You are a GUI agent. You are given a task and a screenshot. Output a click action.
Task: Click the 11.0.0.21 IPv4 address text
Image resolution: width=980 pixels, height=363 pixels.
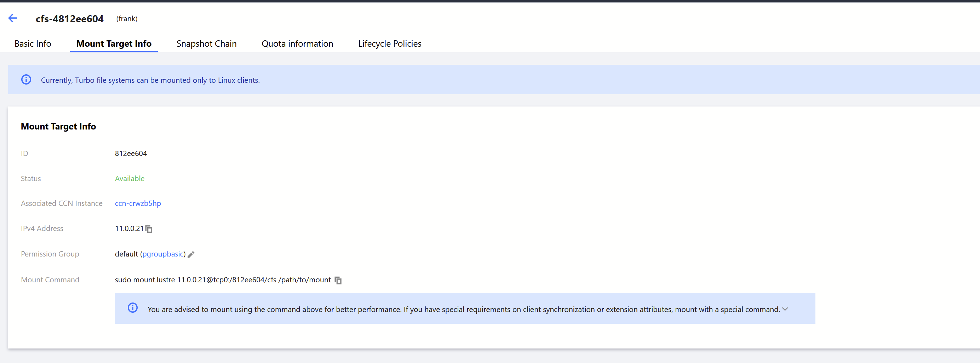coord(129,228)
